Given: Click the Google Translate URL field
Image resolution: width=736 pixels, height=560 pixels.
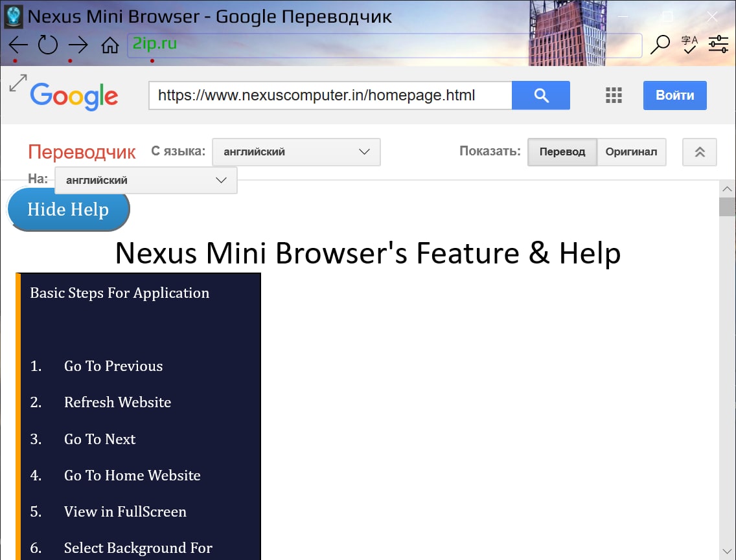Looking at the screenshot, I should 330,95.
